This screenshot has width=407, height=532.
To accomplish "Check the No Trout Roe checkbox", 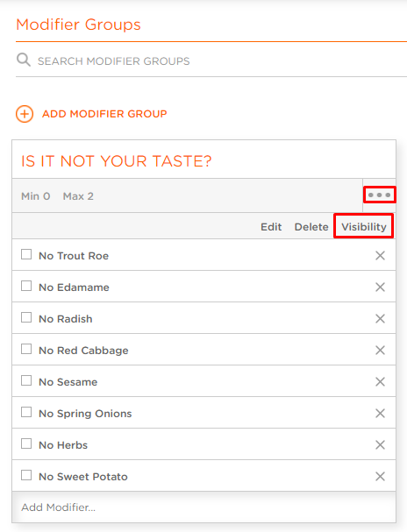I will 26,254.
